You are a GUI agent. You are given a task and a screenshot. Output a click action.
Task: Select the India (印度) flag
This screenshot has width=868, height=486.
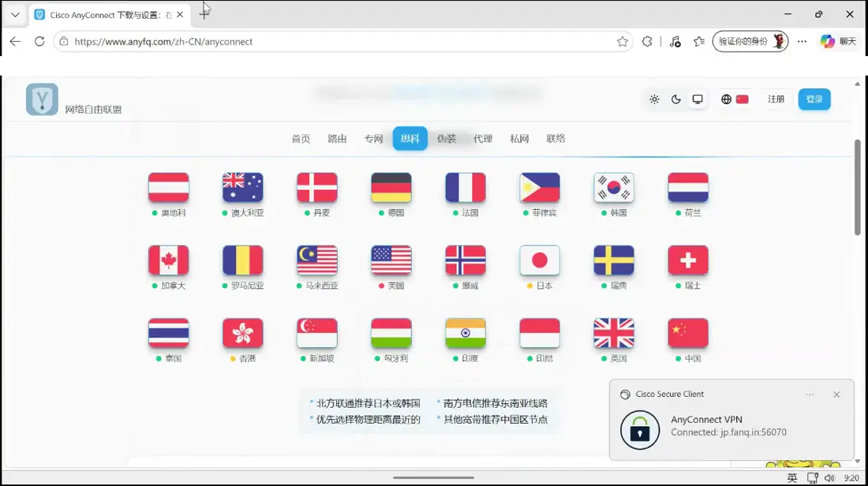pyautogui.click(x=466, y=333)
